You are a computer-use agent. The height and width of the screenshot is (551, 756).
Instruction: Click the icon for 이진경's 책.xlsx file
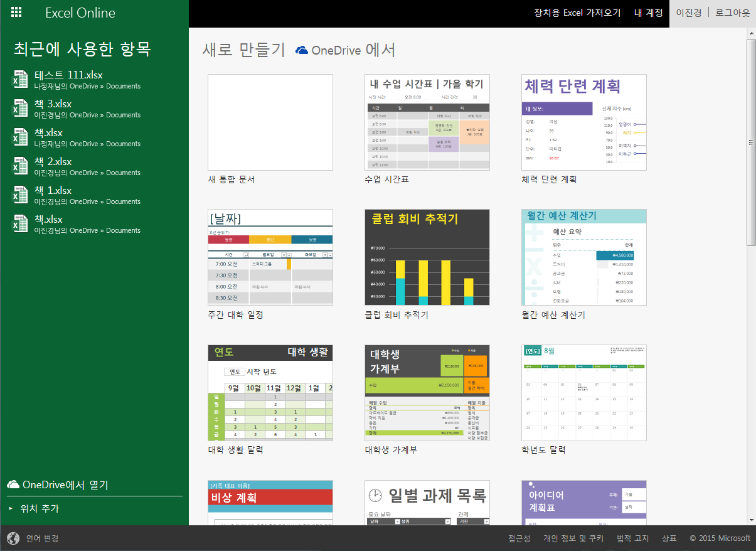[20, 223]
